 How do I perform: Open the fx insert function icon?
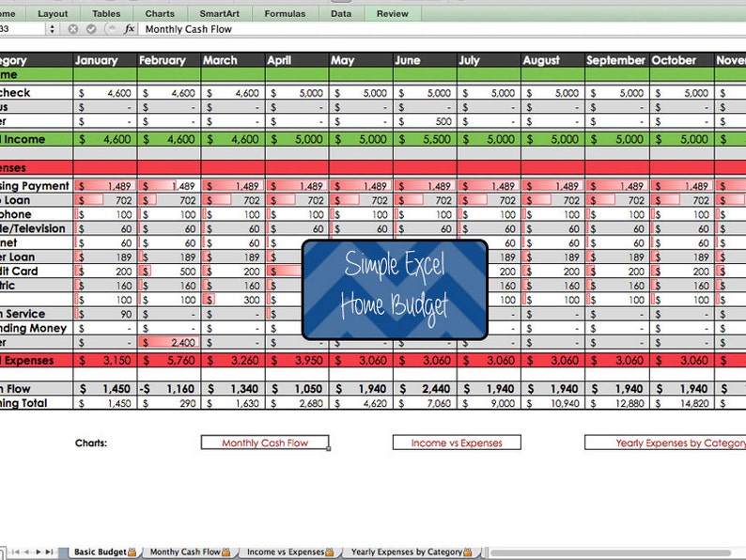click(129, 29)
